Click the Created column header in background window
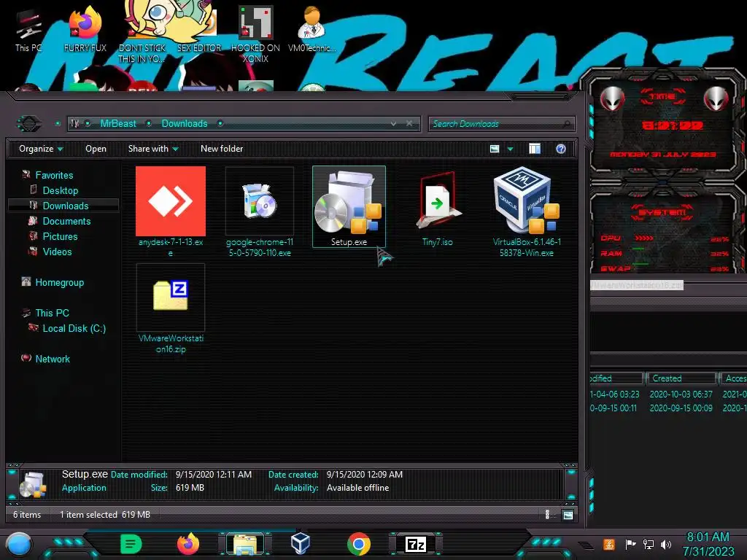Screen dimensions: 747x560 click(682, 378)
